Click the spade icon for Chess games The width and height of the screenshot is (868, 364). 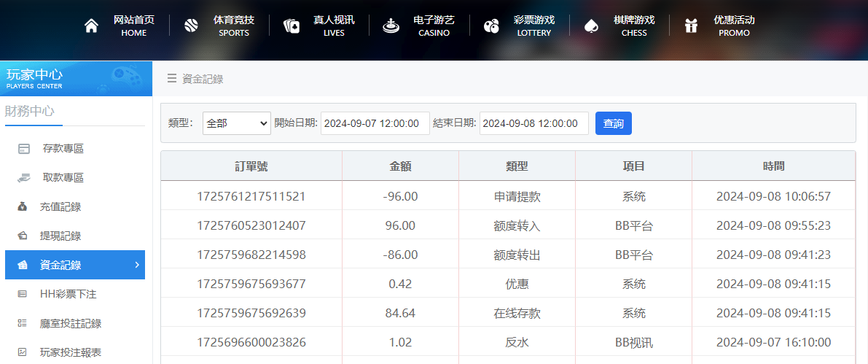point(591,26)
